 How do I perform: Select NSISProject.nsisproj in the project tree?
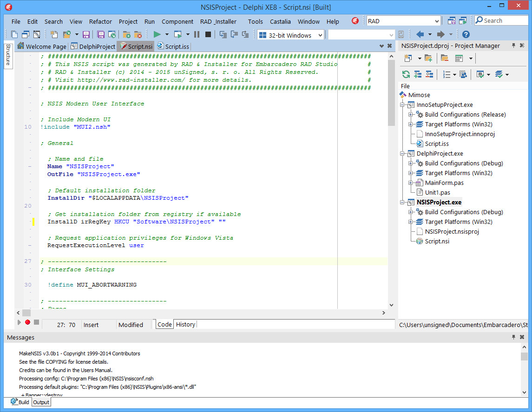click(452, 231)
